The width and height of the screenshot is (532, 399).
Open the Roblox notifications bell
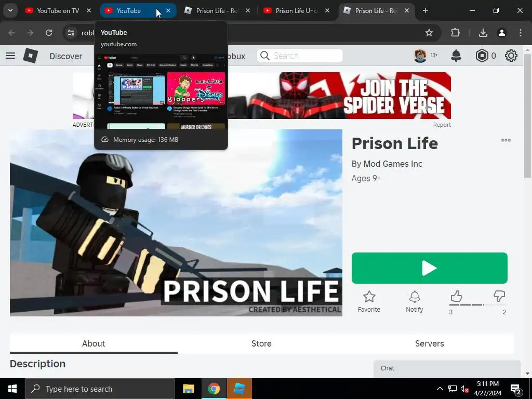point(456,56)
